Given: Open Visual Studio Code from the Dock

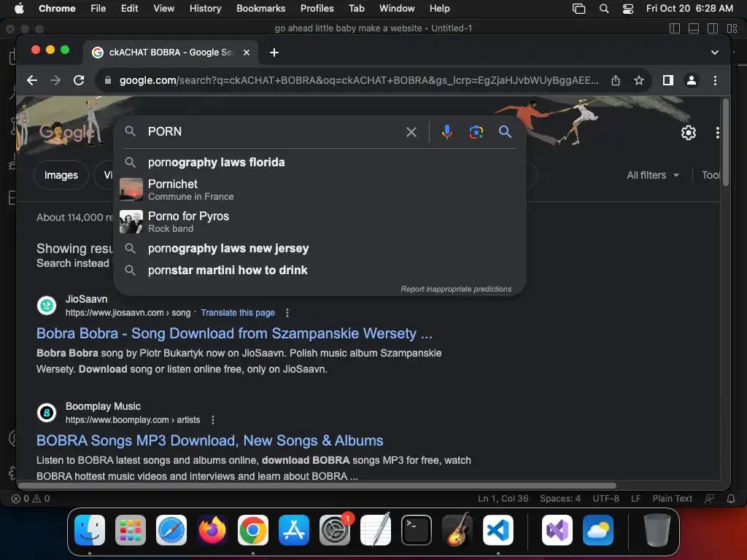Looking at the screenshot, I should (x=498, y=530).
